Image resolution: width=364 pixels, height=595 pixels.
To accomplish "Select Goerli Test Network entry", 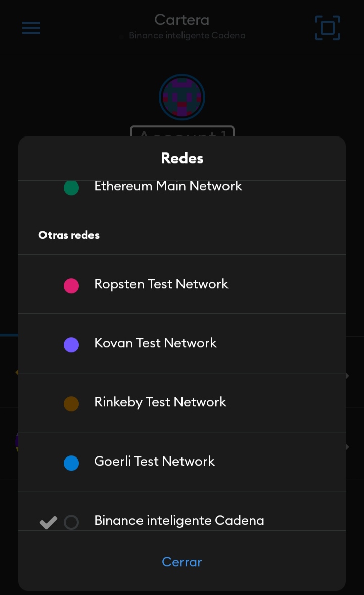I will pyautogui.click(x=182, y=462).
